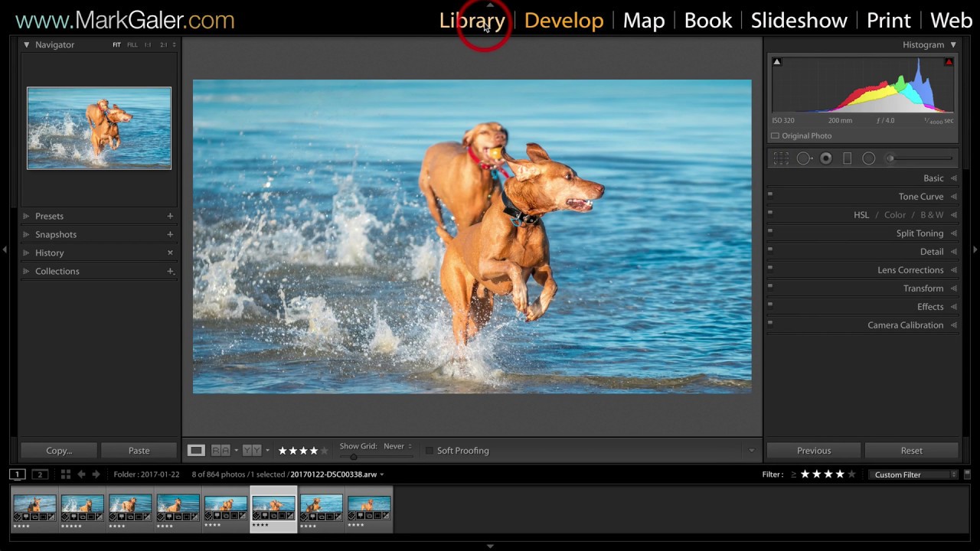Open the filename source dropdown in filmstrip
The width and height of the screenshot is (980, 551).
[382, 474]
